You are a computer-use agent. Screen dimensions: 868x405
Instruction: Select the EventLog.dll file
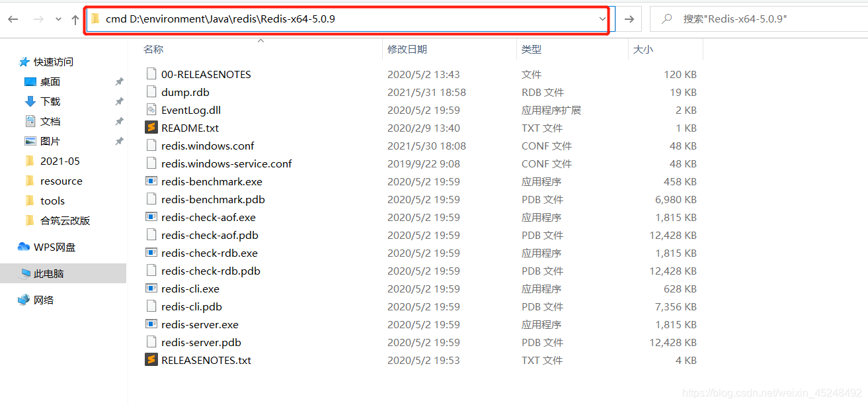click(191, 110)
